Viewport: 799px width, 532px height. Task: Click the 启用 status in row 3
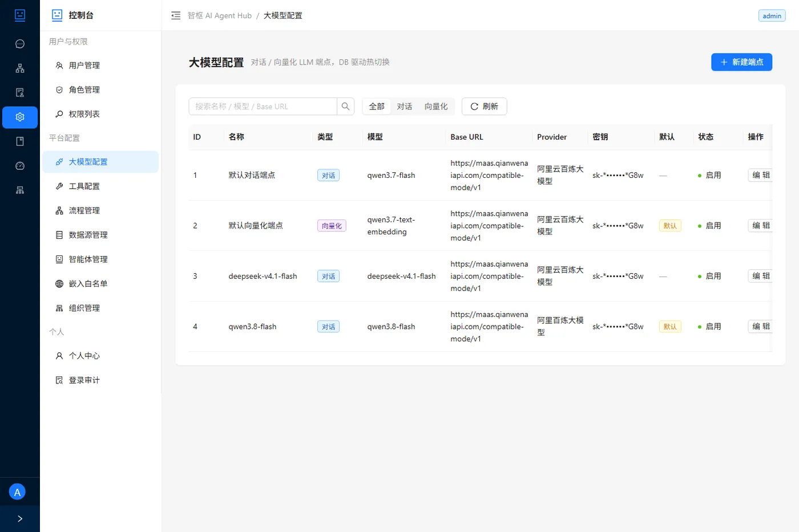pyautogui.click(x=709, y=276)
